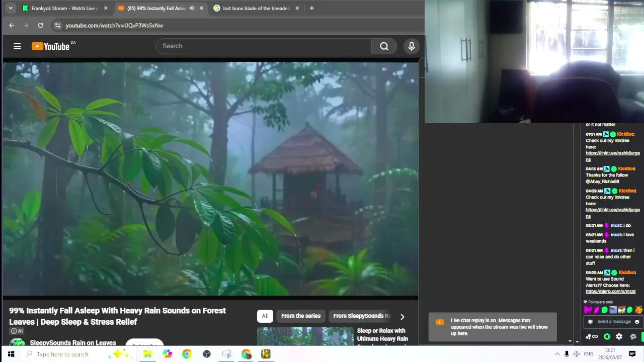The height and width of the screenshot is (362, 644).
Task: Go back in browser history
Action: [x=12, y=25]
